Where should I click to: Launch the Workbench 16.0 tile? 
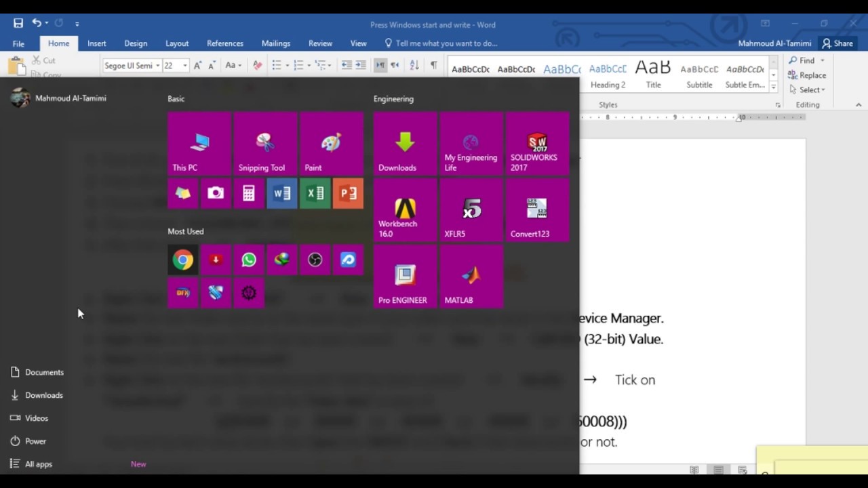405,209
